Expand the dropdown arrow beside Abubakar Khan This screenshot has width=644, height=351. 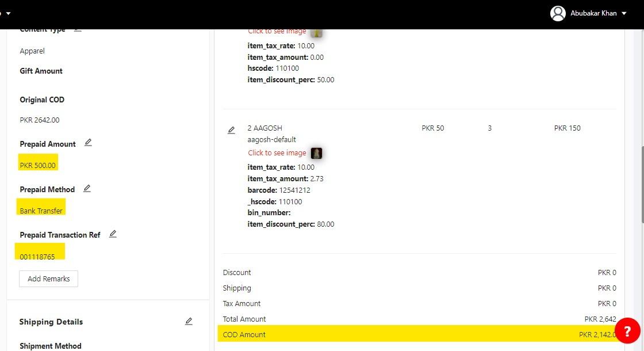624,13
